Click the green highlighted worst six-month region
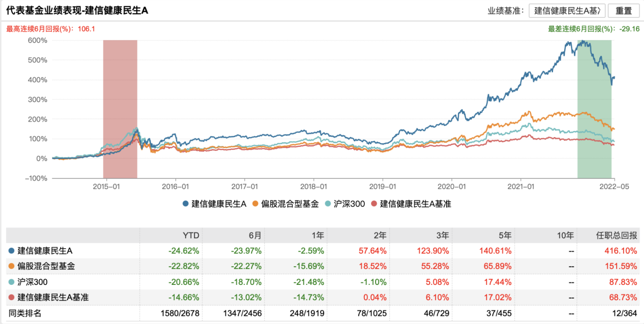Screen dimensions: 644x324 pos(594,109)
